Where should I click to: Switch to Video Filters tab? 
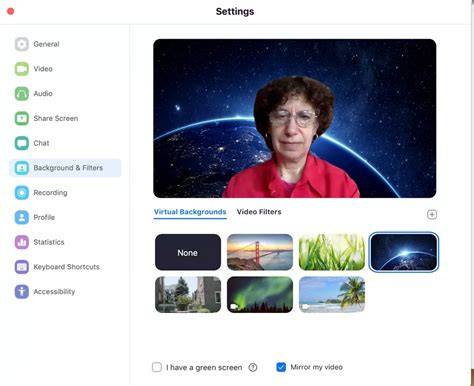(259, 212)
